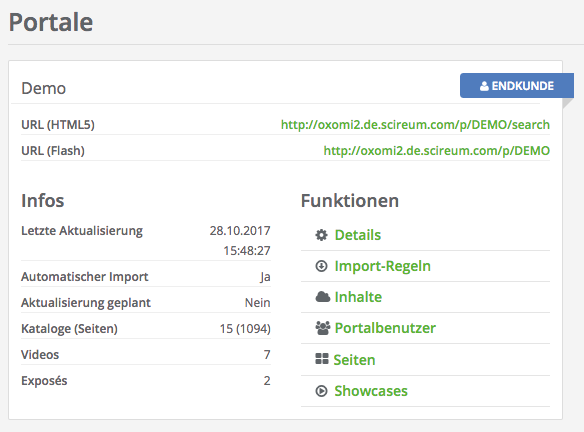This screenshot has width=584, height=432.
Task: Click the person icon in ENDKUNDE badge
Action: coord(484,86)
